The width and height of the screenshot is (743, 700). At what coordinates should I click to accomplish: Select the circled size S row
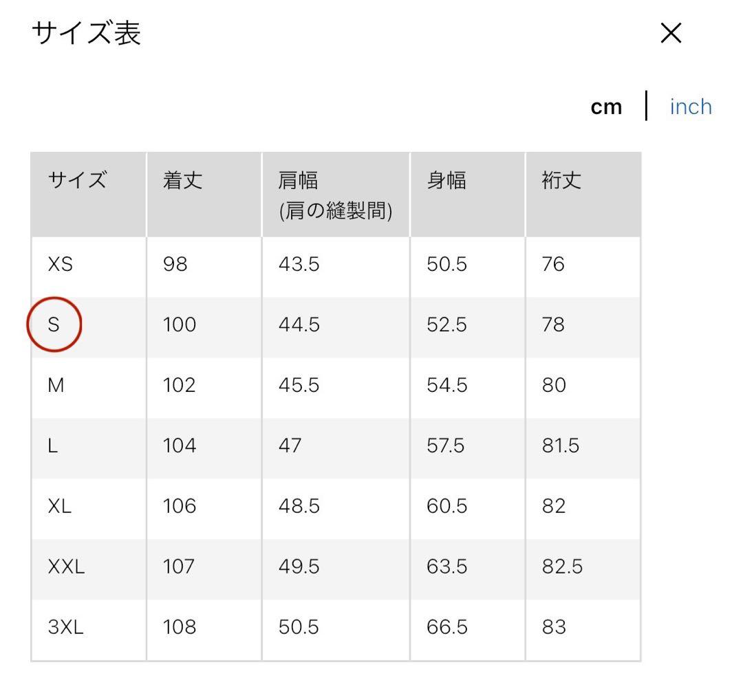tap(54, 325)
